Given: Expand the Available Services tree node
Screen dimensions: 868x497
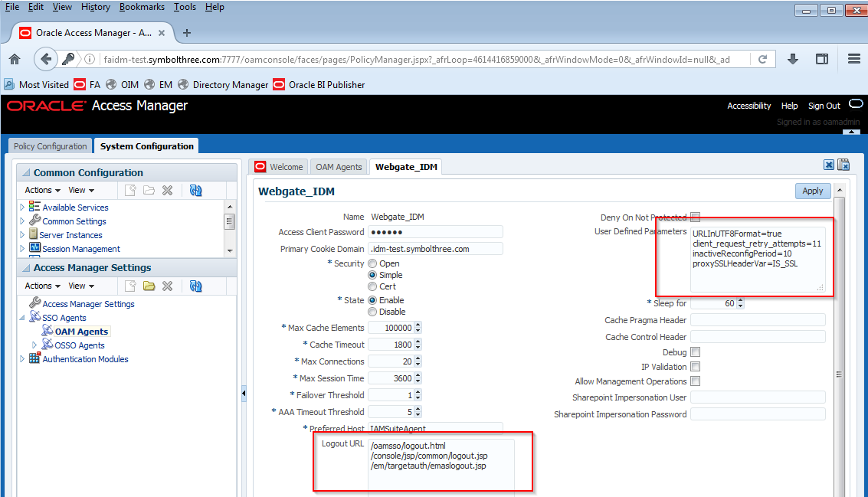Looking at the screenshot, I should pos(22,208).
